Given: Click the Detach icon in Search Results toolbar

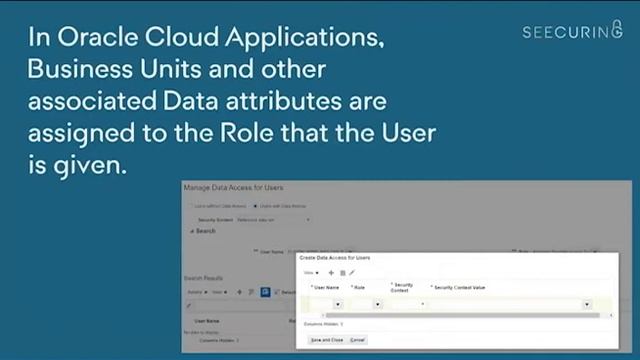Looking at the screenshot, I should tap(278, 292).
